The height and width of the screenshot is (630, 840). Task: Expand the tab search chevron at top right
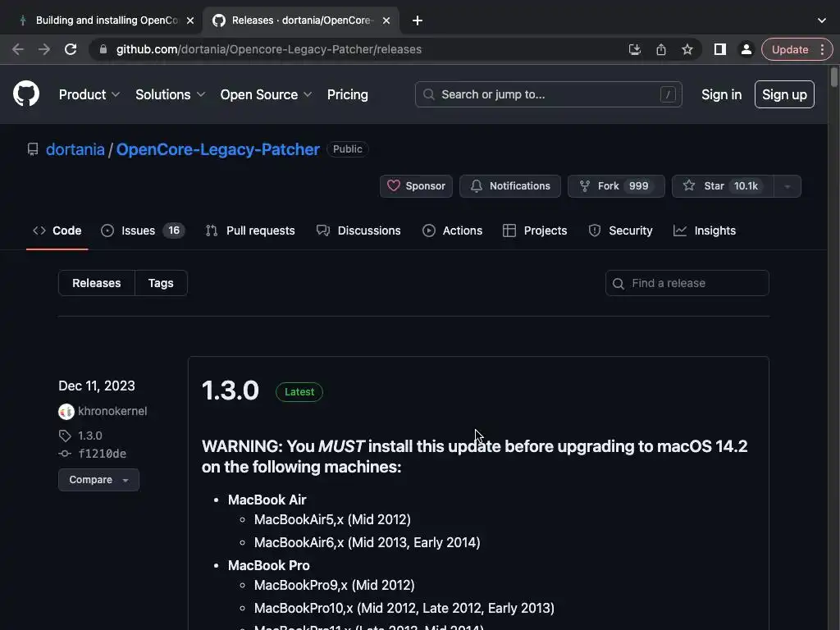click(x=822, y=21)
